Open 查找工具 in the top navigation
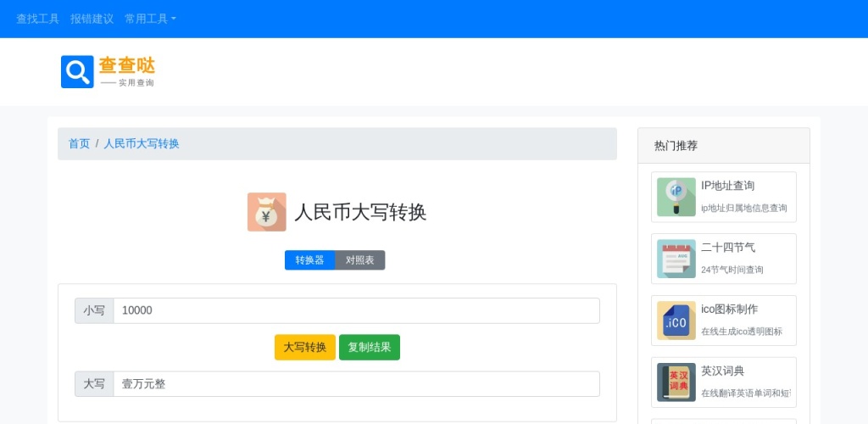Screen dimensions: 868x424 (37, 19)
